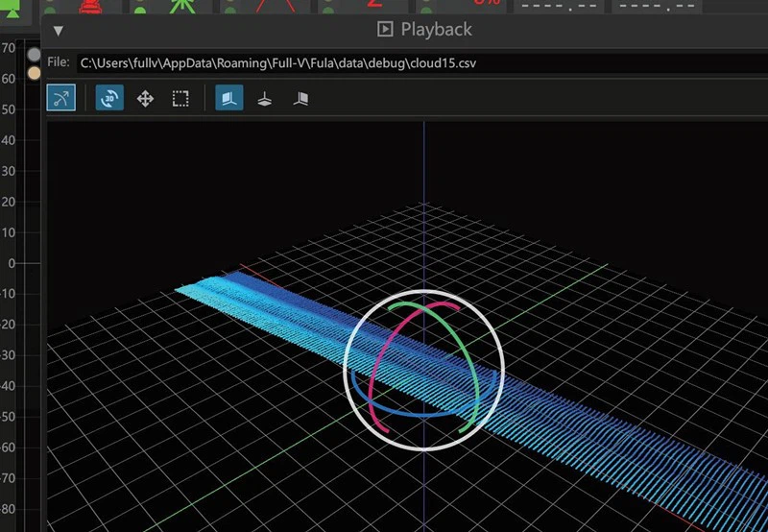
Task: Toggle the gray circle indicator at left
Action: click(35, 55)
